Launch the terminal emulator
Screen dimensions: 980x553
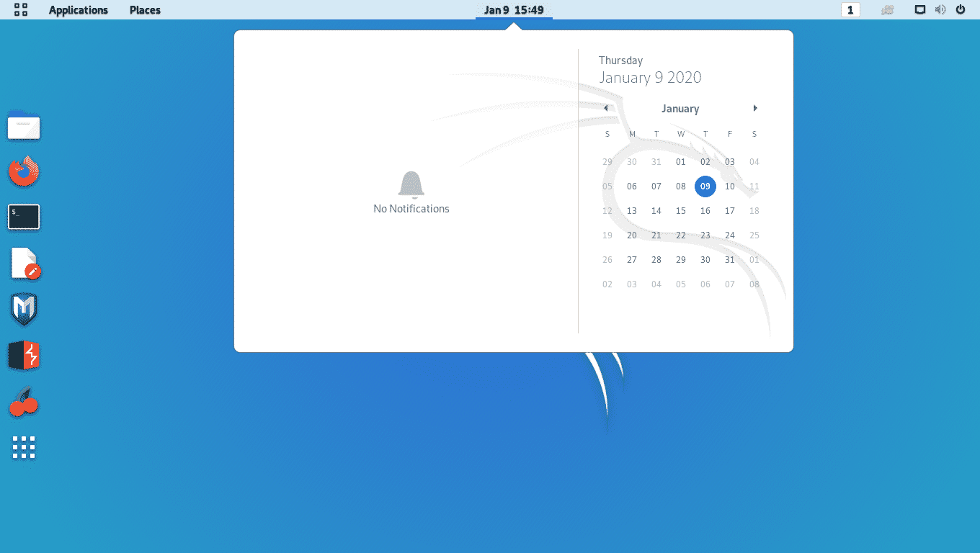(24, 217)
